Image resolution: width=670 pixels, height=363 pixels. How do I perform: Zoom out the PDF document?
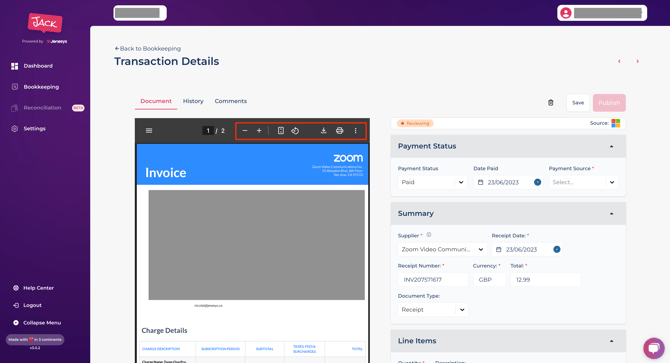click(245, 131)
